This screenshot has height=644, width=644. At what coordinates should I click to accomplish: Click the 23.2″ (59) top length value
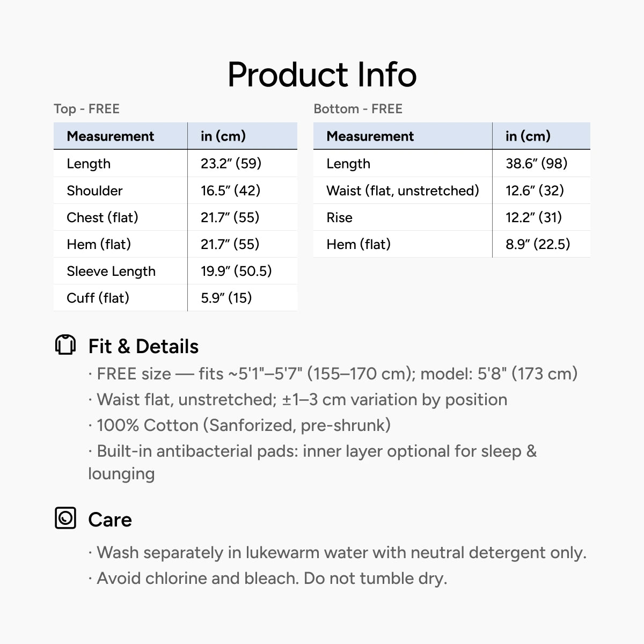tap(231, 164)
